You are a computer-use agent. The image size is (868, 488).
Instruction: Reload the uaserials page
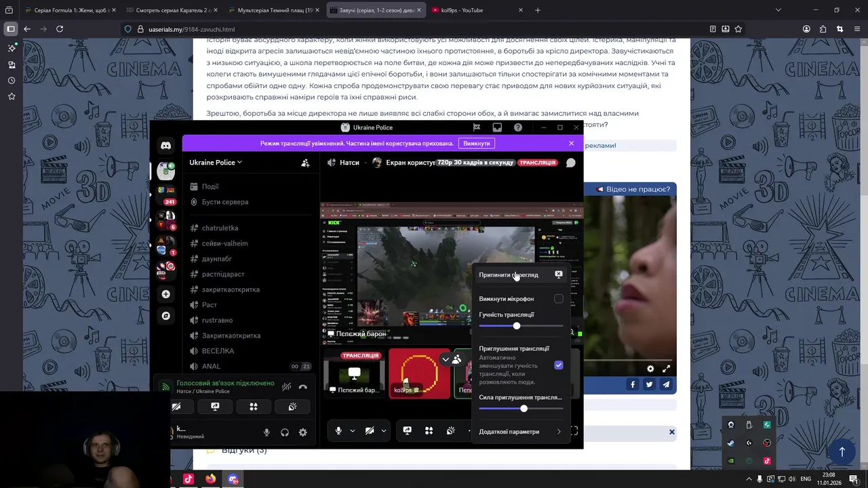pos(60,29)
